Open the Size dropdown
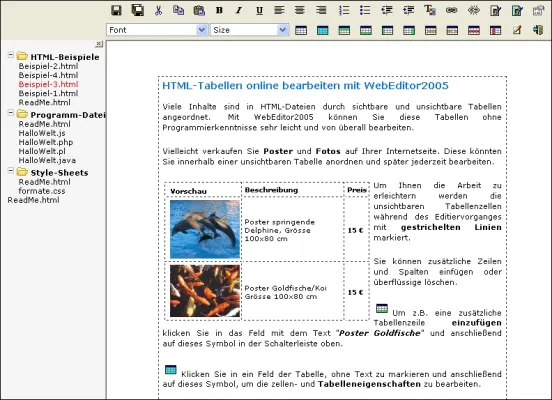Viewport: 552px width, 400px height. click(250, 30)
